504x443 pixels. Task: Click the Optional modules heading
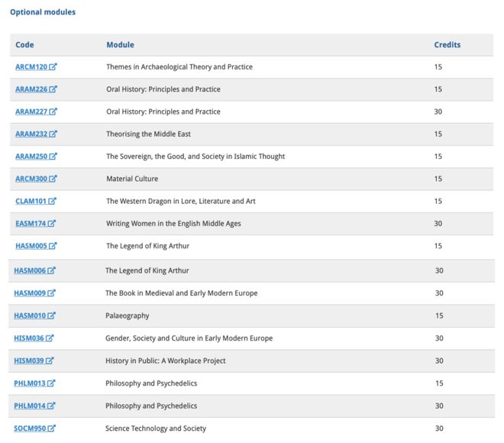pyautogui.click(x=43, y=12)
